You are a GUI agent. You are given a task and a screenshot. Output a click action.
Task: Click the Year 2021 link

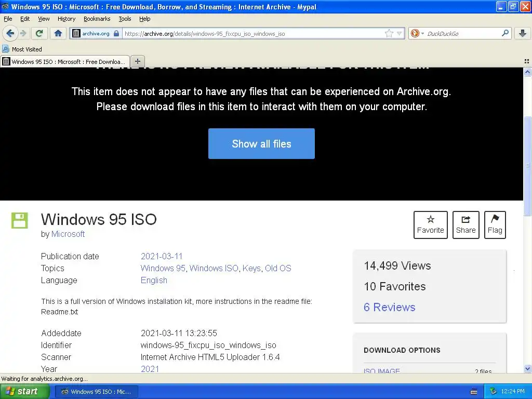tap(150, 369)
